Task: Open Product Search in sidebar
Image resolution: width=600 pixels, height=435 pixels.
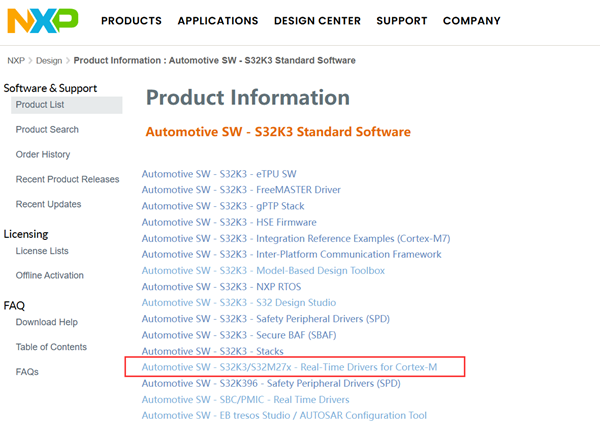Action: (47, 130)
